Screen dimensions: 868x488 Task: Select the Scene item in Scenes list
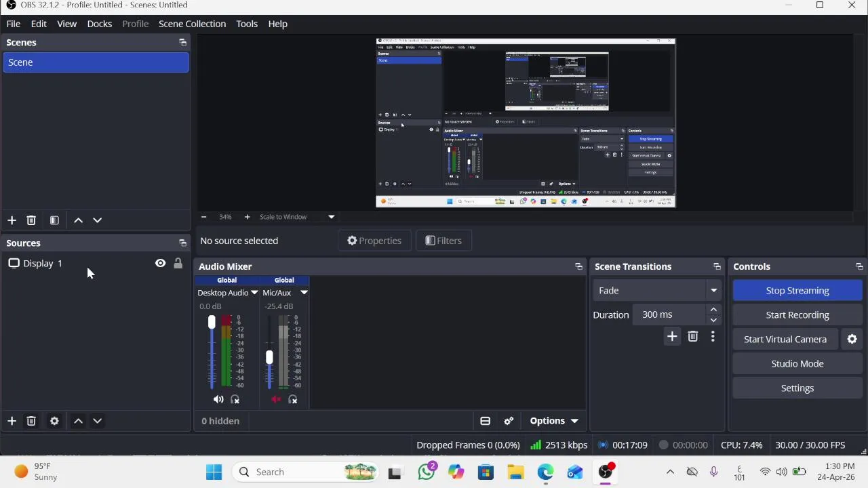point(95,62)
